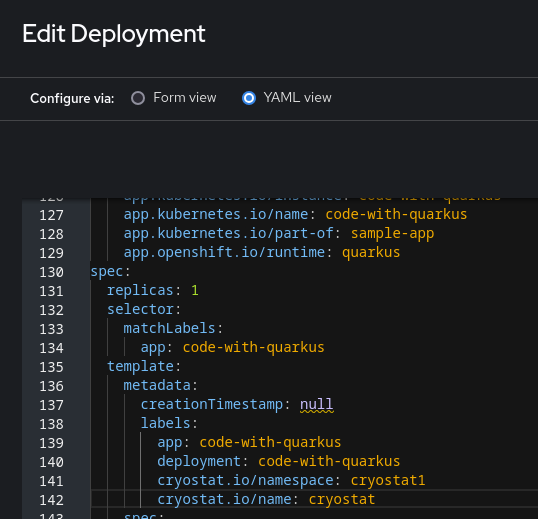
Task: Click line number 135 in gutter
Action: point(51,367)
